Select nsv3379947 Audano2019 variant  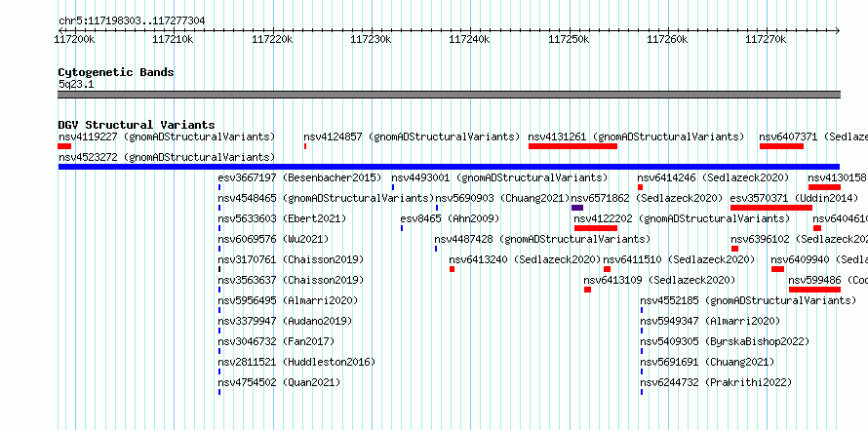tap(285, 321)
